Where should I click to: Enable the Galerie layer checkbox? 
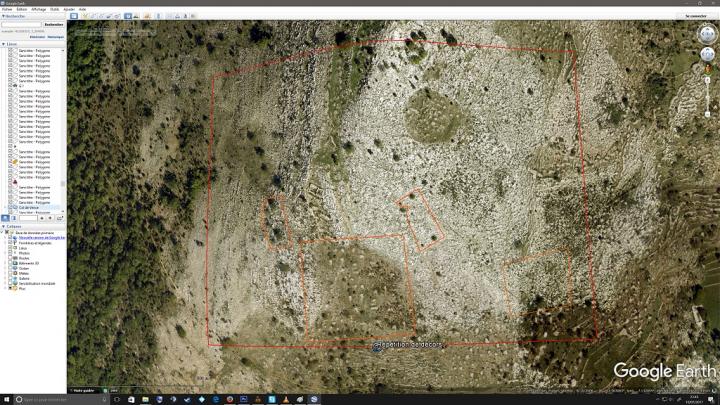[10, 278]
